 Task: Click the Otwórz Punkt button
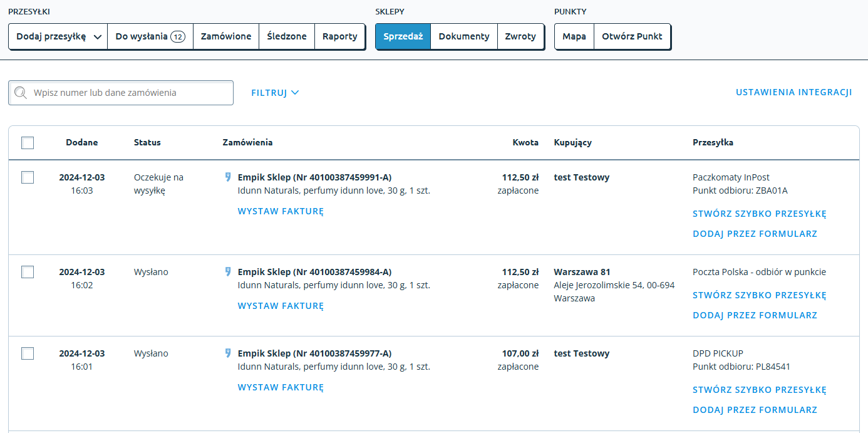pos(632,36)
